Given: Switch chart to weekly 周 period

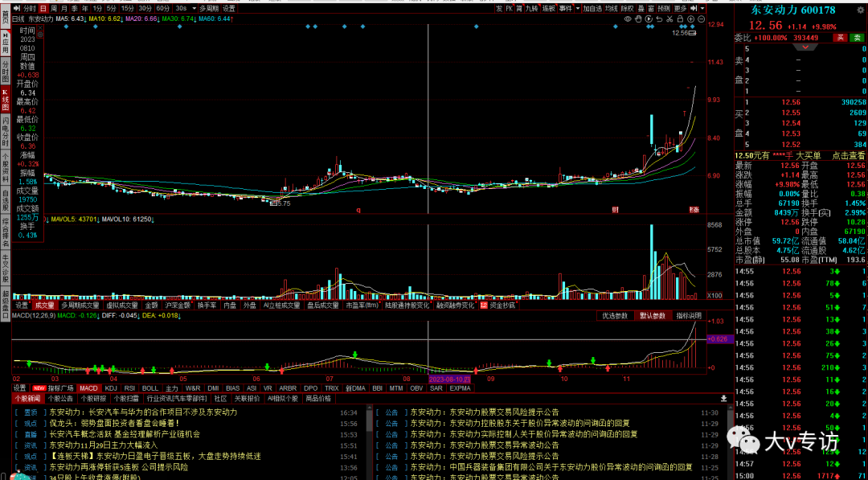Looking at the screenshot, I should 54,8.
